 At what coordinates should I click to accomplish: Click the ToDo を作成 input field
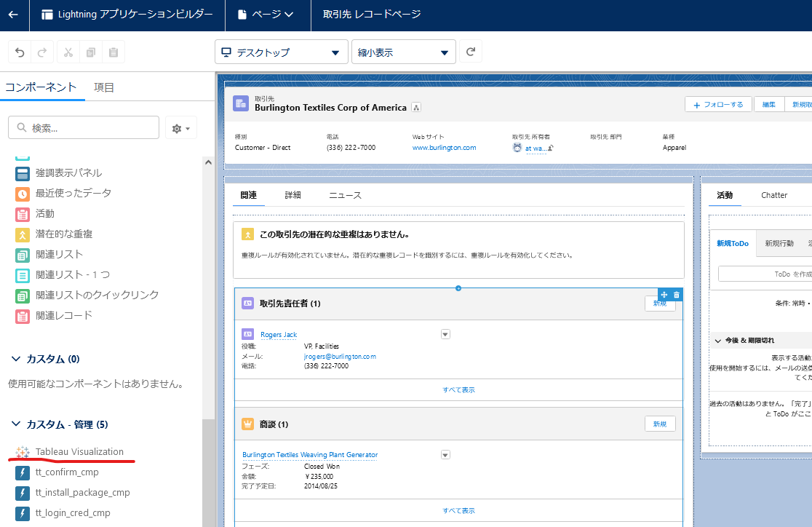(x=765, y=274)
